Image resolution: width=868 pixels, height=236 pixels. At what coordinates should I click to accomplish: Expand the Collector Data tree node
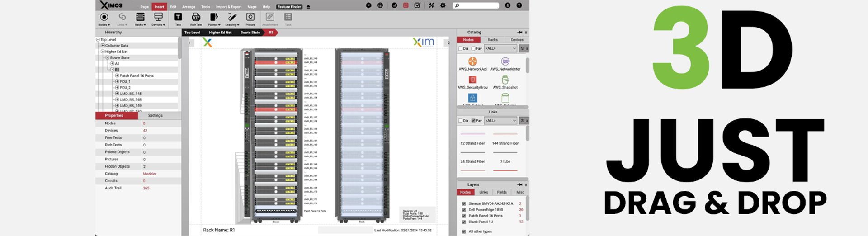[x=103, y=46]
